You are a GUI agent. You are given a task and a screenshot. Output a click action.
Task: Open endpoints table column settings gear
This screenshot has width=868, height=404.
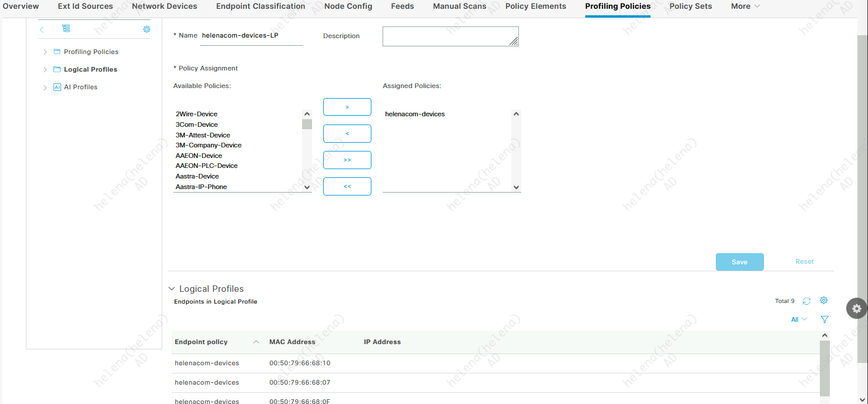coord(823,301)
